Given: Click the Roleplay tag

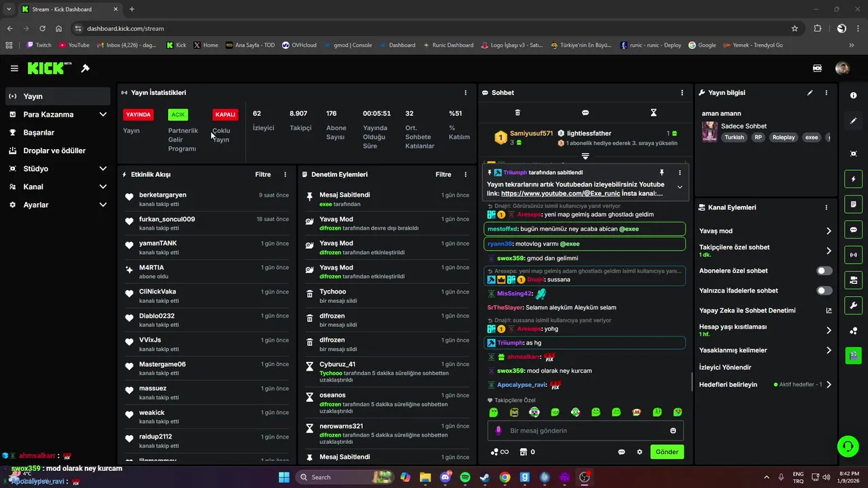Looking at the screenshot, I should click(x=783, y=137).
